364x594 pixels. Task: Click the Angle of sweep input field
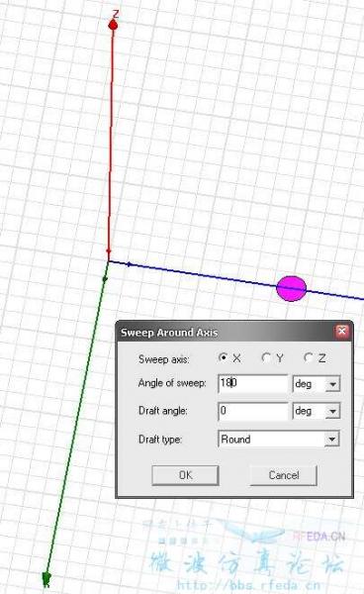point(253,383)
